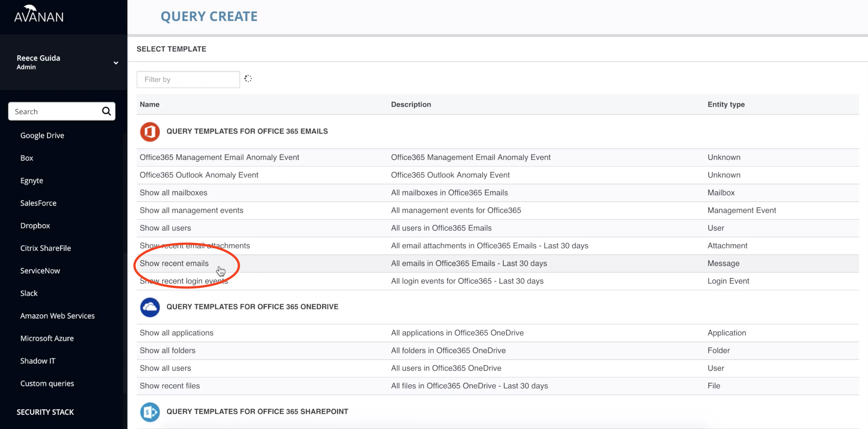The height and width of the screenshot is (429, 868).
Task: Click the Entity type column header
Action: point(726,105)
